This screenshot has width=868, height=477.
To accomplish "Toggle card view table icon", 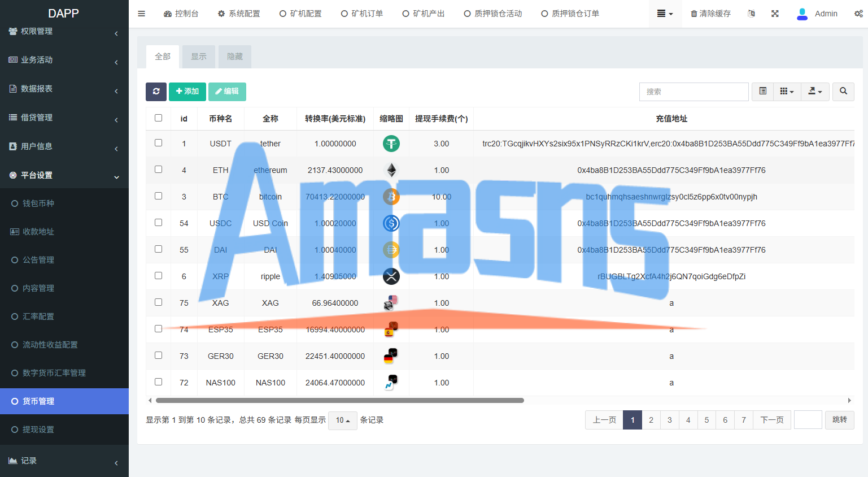I will point(762,92).
